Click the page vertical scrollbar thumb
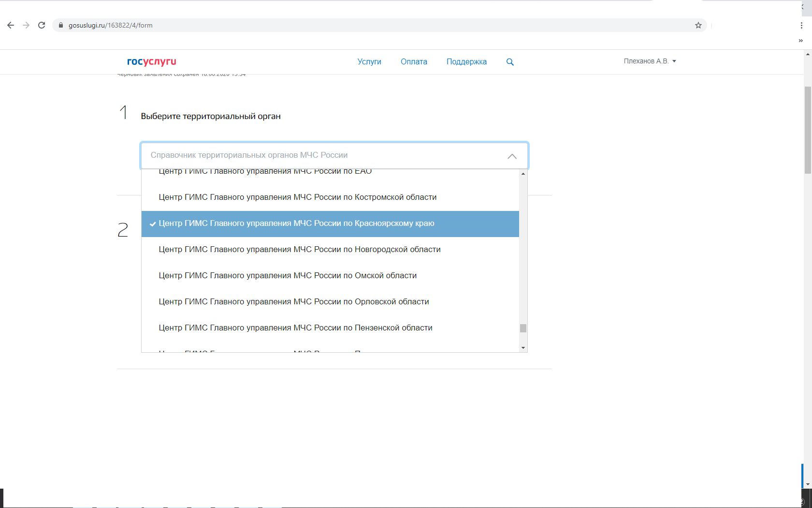This screenshot has height=508, width=812. click(808, 130)
